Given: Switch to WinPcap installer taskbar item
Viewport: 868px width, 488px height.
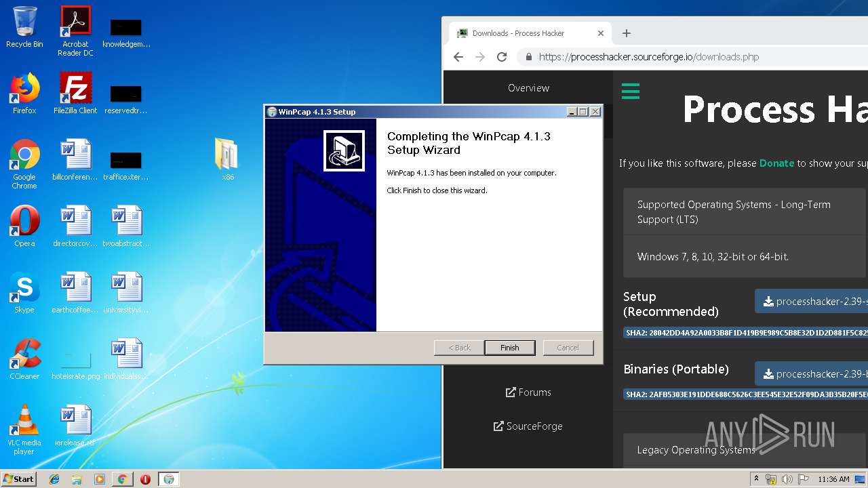Looking at the screenshot, I should point(169,479).
